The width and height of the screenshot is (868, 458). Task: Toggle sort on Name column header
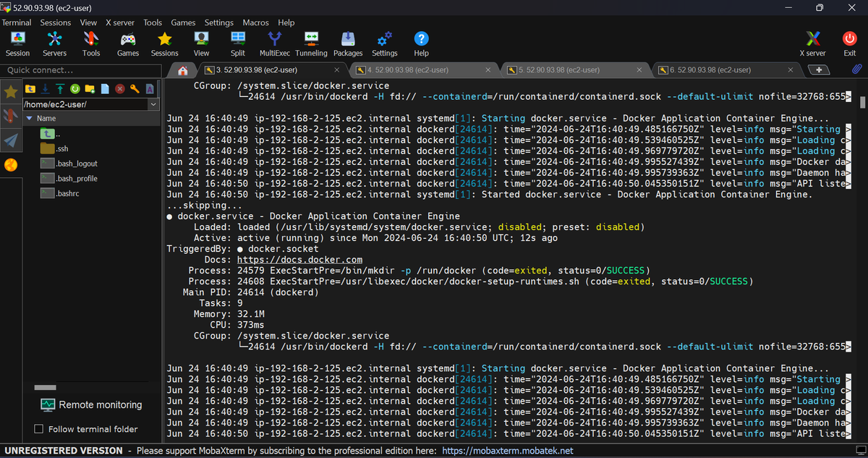[90, 118]
